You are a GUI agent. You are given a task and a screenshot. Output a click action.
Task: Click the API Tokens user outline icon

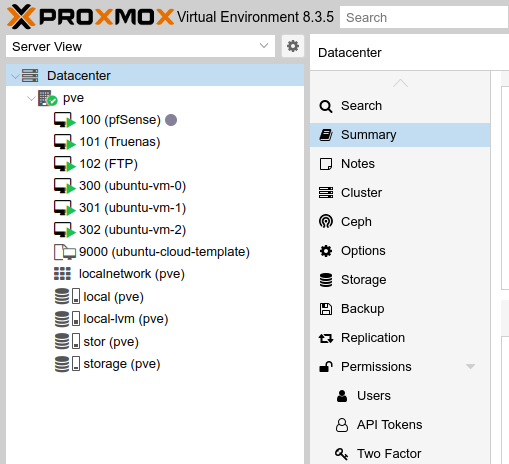(x=342, y=425)
